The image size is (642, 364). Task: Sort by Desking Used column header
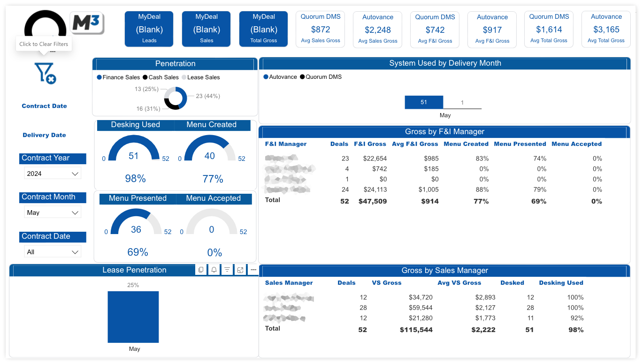[561, 283]
